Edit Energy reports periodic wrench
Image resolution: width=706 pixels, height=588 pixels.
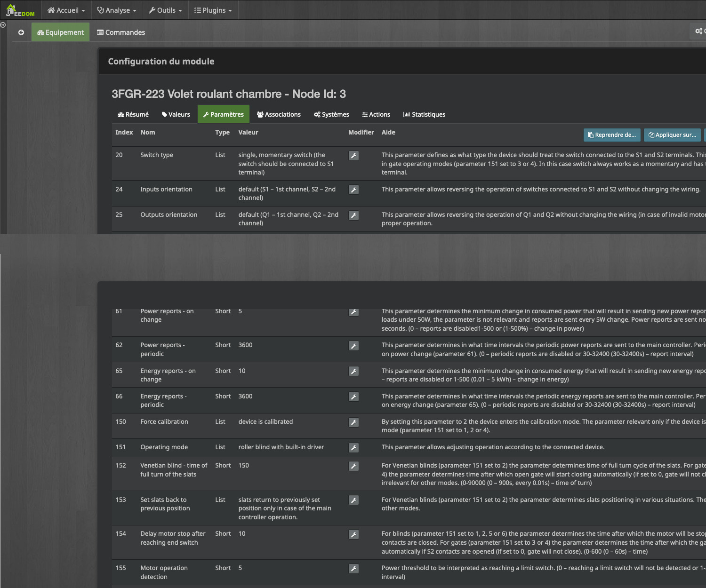(x=353, y=397)
